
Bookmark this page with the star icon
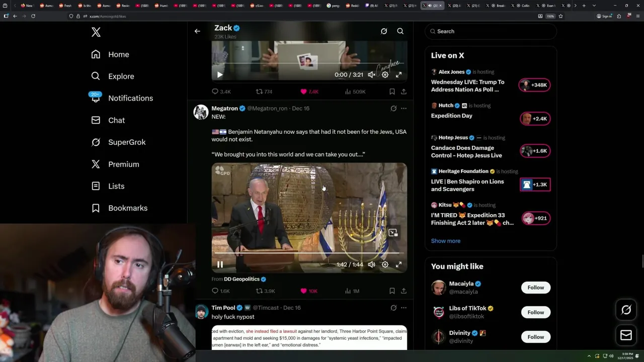(x=560, y=16)
